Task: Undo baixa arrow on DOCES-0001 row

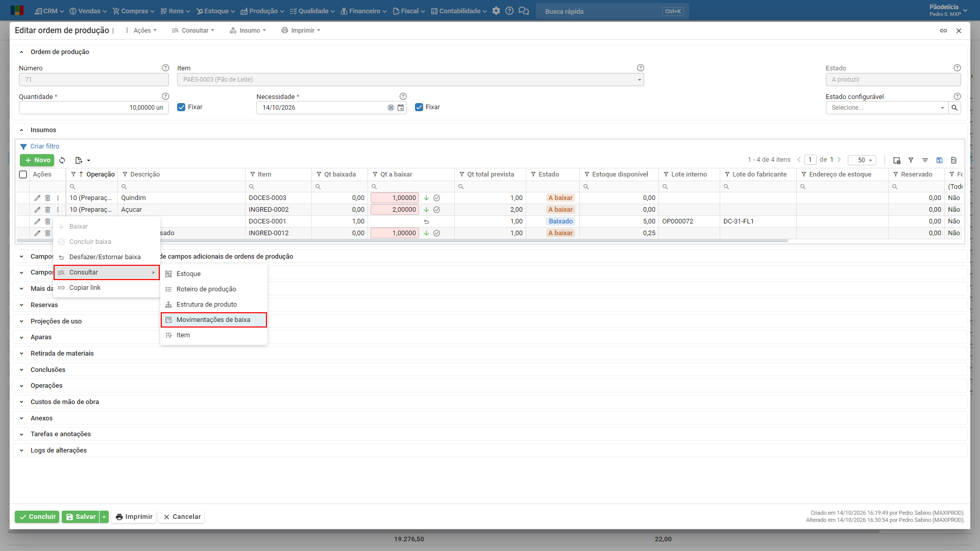Action: [x=426, y=221]
